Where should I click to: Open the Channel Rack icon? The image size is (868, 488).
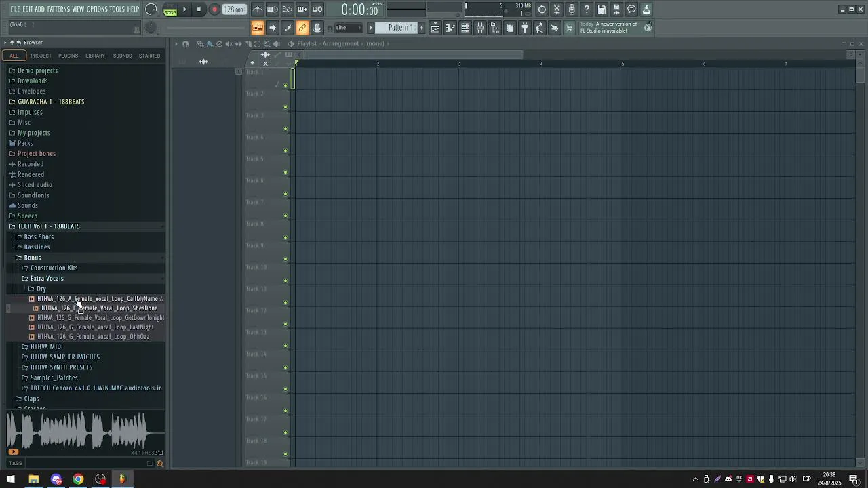465,28
